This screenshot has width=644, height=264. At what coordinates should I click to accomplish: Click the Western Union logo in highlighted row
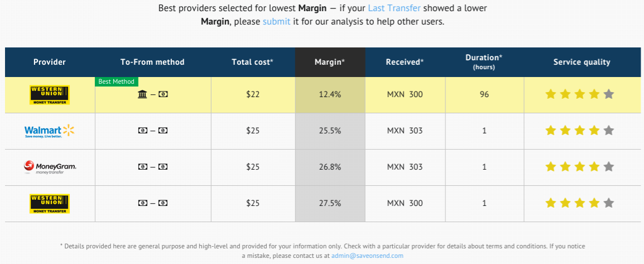coord(49,95)
